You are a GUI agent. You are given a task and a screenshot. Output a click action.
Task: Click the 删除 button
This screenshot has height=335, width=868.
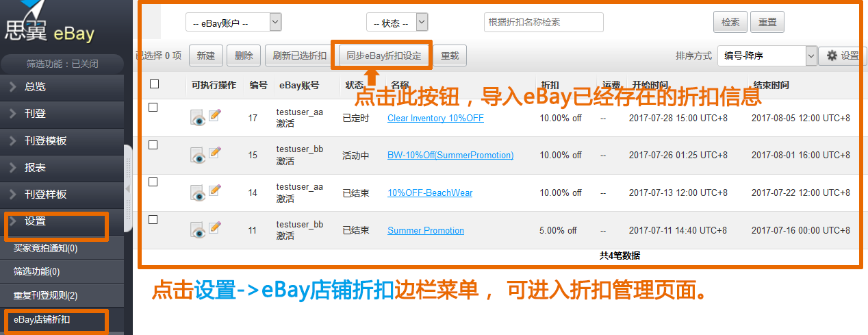[x=243, y=56]
